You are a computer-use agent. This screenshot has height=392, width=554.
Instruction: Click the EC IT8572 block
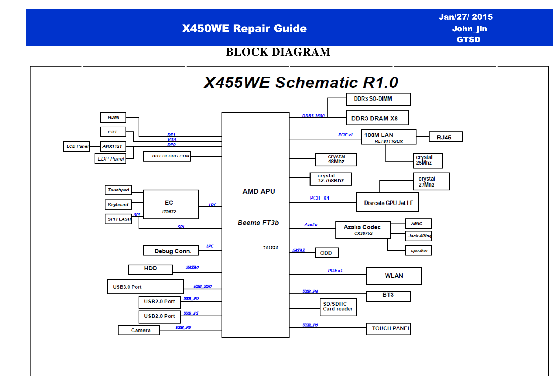pyautogui.click(x=171, y=205)
